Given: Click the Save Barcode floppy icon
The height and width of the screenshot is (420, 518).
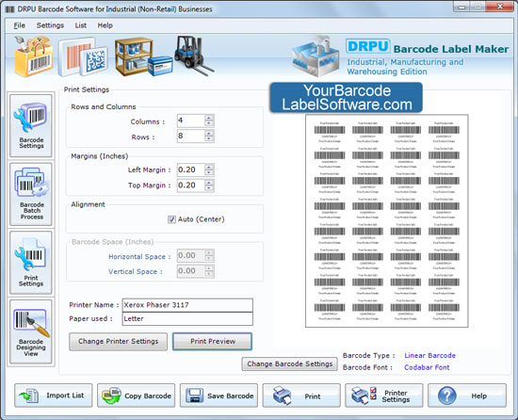Looking at the screenshot, I should pyautogui.click(x=195, y=396).
